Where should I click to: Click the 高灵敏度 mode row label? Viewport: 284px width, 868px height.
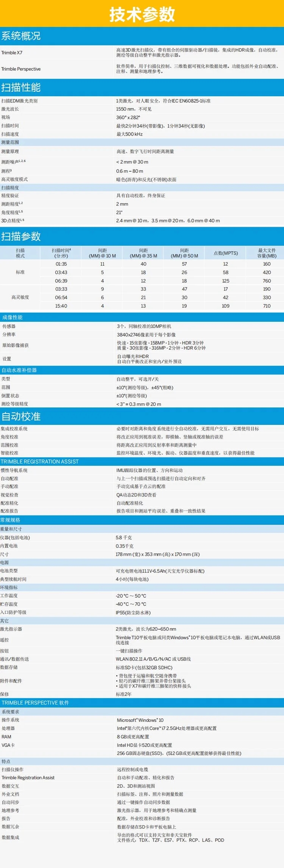tap(20, 297)
